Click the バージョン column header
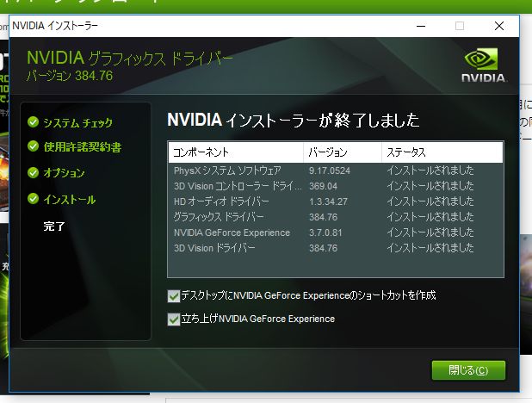The height and width of the screenshot is (403, 532). (x=343, y=152)
